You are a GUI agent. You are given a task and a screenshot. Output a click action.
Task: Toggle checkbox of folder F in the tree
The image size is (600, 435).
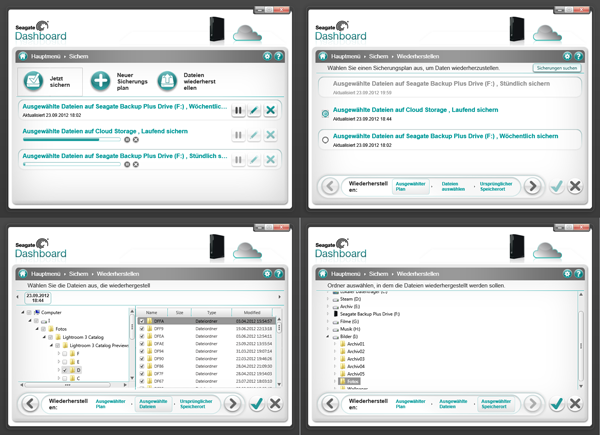tap(65, 354)
